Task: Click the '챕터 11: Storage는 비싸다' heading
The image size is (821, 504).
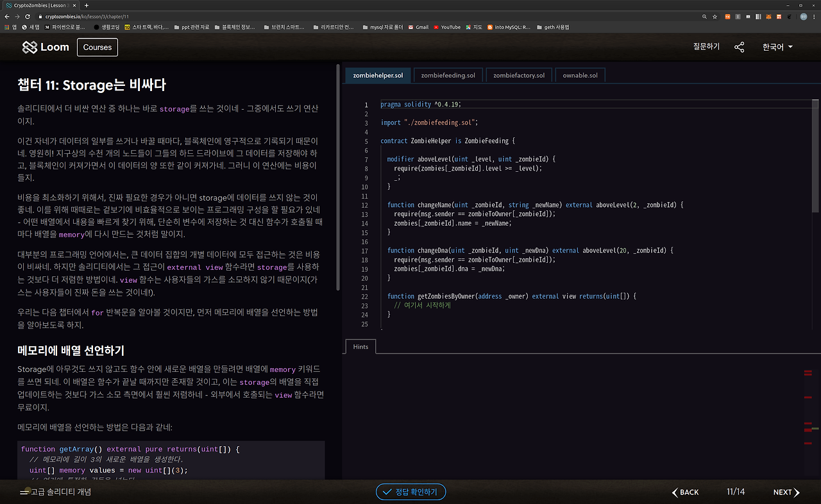Action: (x=92, y=85)
